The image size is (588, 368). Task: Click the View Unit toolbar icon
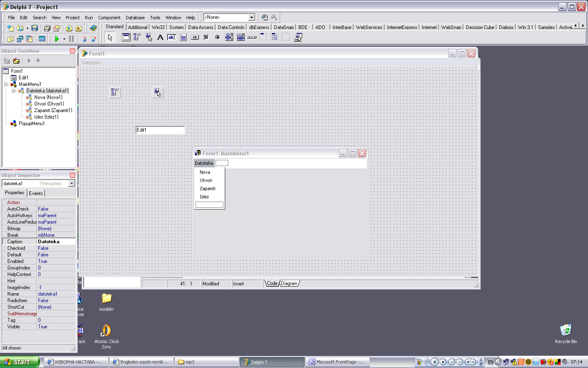[x=10, y=39]
